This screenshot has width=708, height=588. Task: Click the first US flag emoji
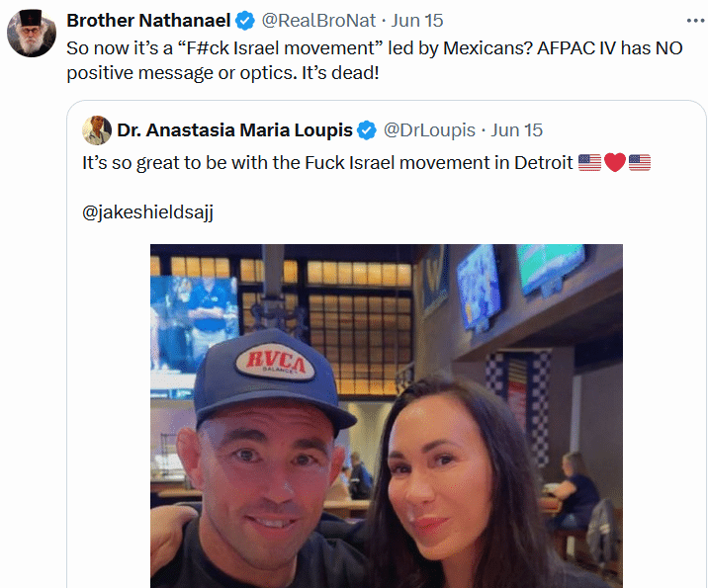coord(589,163)
